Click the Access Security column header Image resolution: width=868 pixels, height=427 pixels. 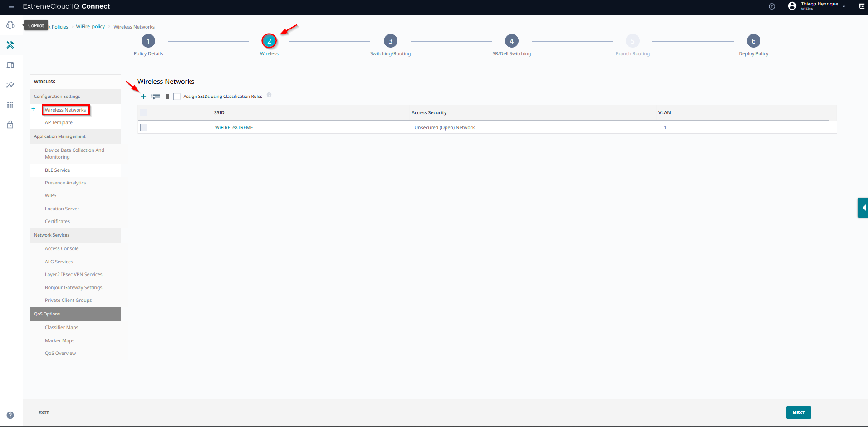pos(429,113)
